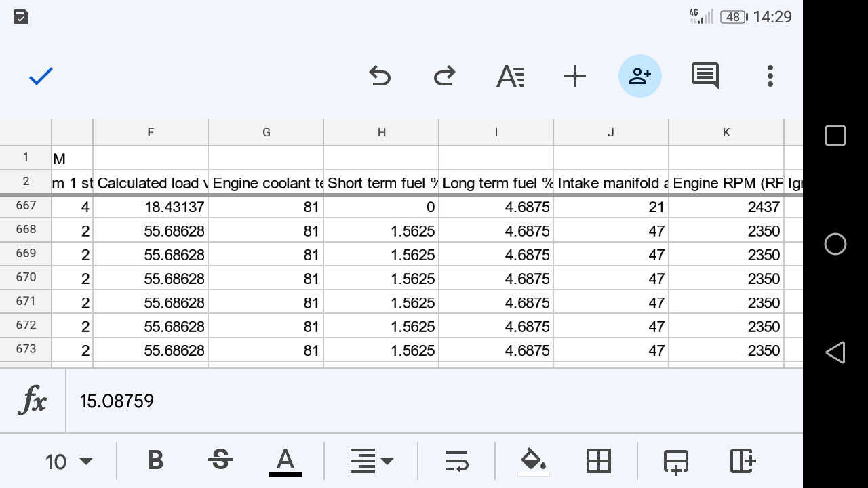
Task: Tap the formula bar showing 15.08759
Action: click(434, 401)
